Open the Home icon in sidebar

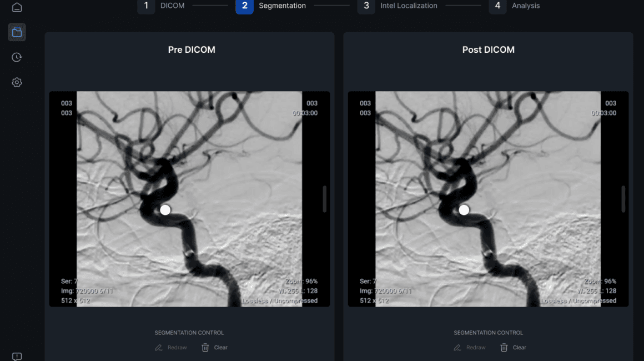(17, 7)
